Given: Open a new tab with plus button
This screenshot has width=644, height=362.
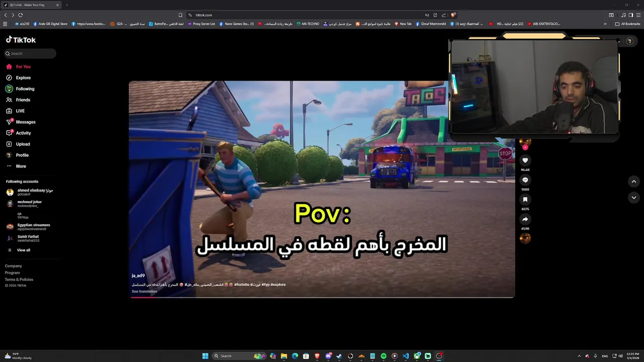Looking at the screenshot, I should [66, 5].
